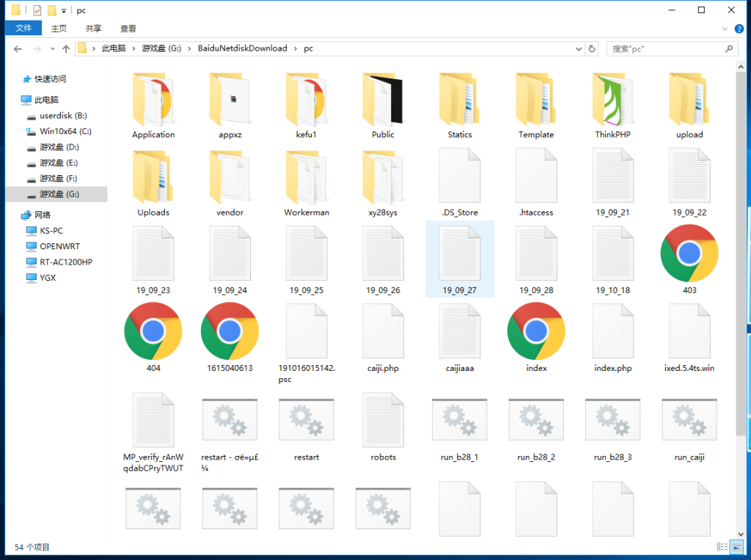The width and height of the screenshot is (751, 560).
Task: Select the xy28sys folder
Action: click(383, 183)
